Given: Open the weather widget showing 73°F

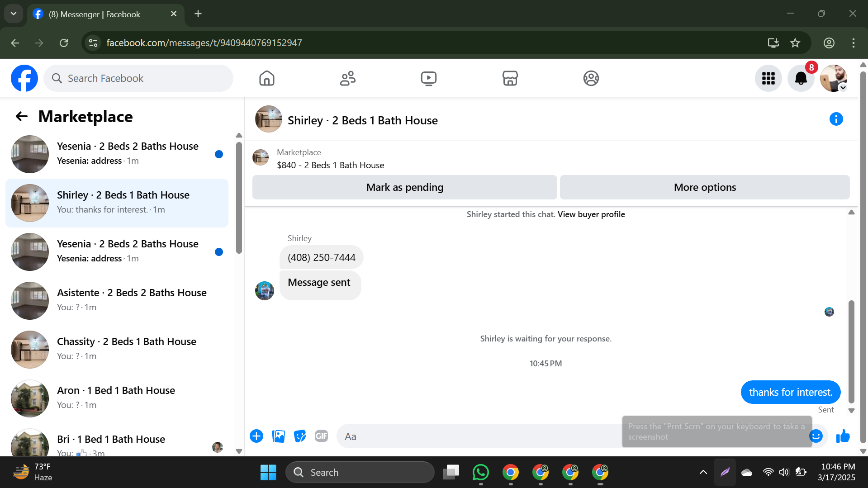Looking at the screenshot, I should (x=33, y=472).
